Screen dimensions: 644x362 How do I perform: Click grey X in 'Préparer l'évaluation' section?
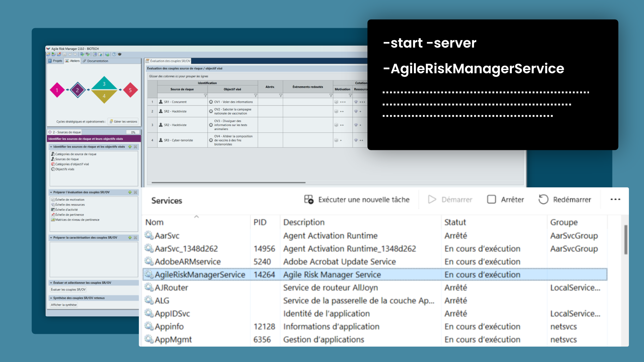pos(136,192)
